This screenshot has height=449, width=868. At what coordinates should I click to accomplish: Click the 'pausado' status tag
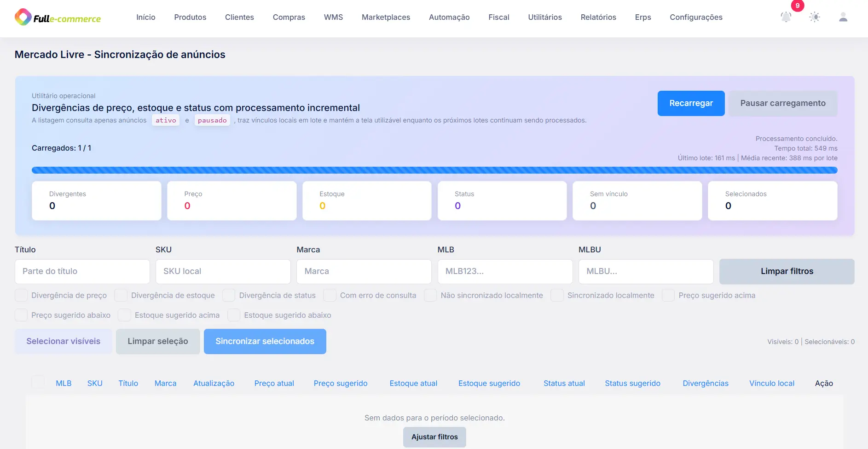(x=212, y=120)
